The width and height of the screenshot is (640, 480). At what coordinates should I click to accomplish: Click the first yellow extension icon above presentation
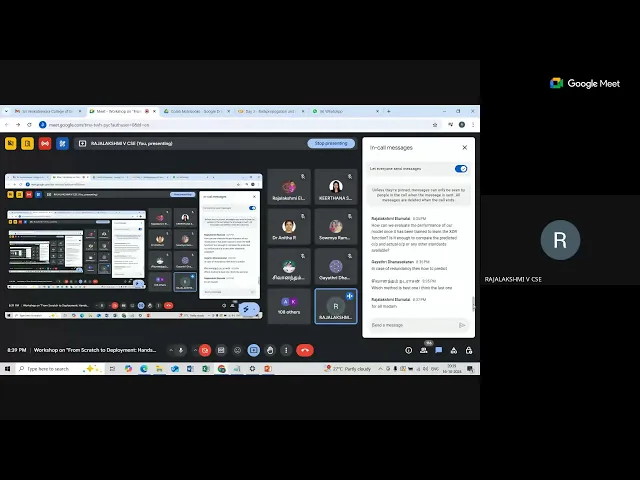pyautogui.click(x=11, y=144)
